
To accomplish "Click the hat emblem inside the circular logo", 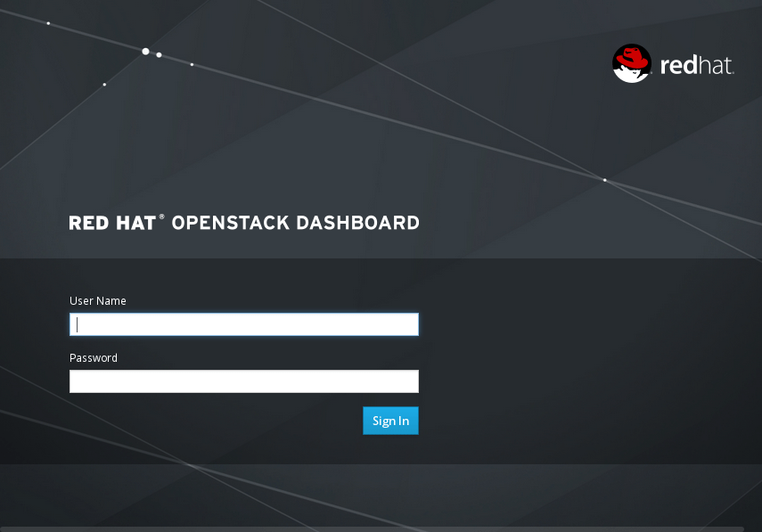I will coord(632,58).
